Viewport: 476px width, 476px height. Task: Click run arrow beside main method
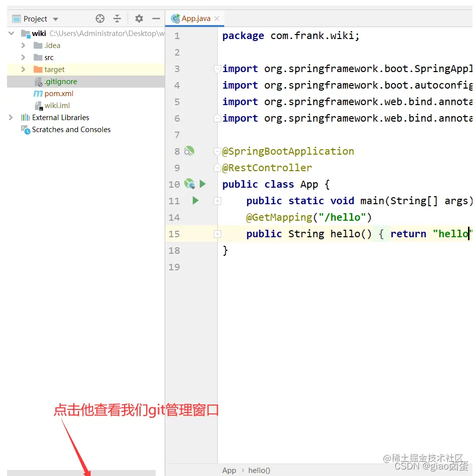pyautogui.click(x=196, y=200)
